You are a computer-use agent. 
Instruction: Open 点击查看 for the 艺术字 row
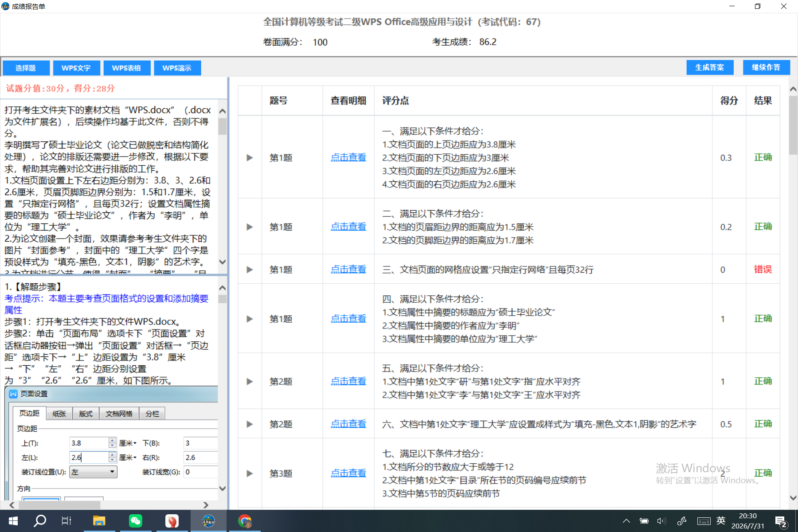tap(348, 424)
